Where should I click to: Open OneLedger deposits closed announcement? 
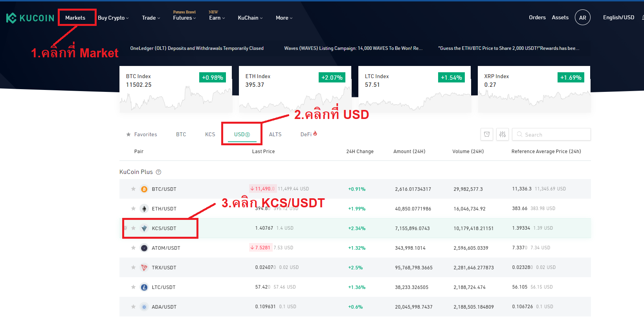[197, 48]
